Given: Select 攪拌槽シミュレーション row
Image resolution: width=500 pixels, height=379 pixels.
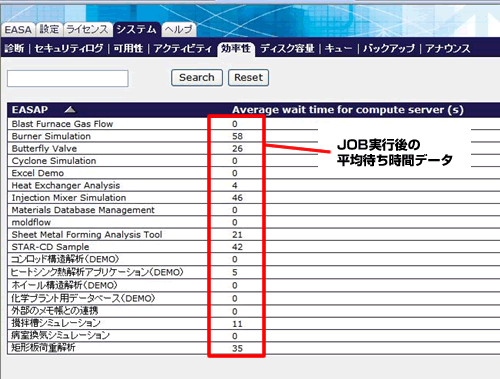Looking at the screenshot, I should click(253, 323).
